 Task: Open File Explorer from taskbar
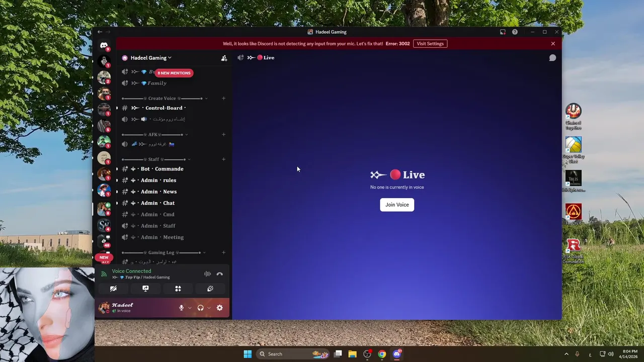coord(352,354)
